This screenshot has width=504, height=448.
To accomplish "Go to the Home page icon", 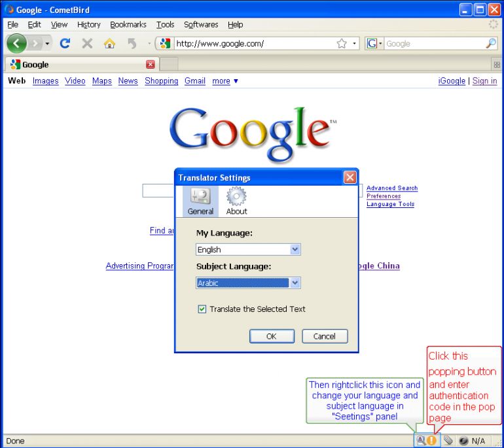I will 111,44.
